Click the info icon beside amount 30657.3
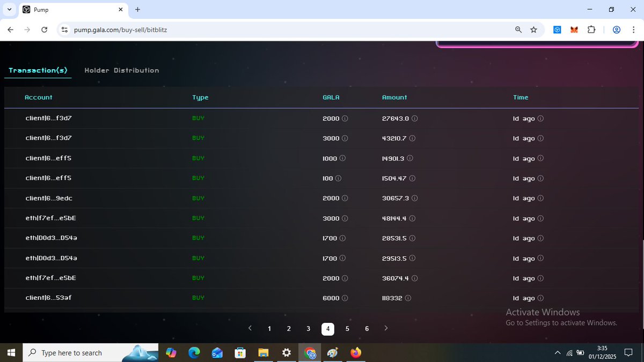Image resolution: width=644 pixels, height=362 pixels. click(415, 198)
